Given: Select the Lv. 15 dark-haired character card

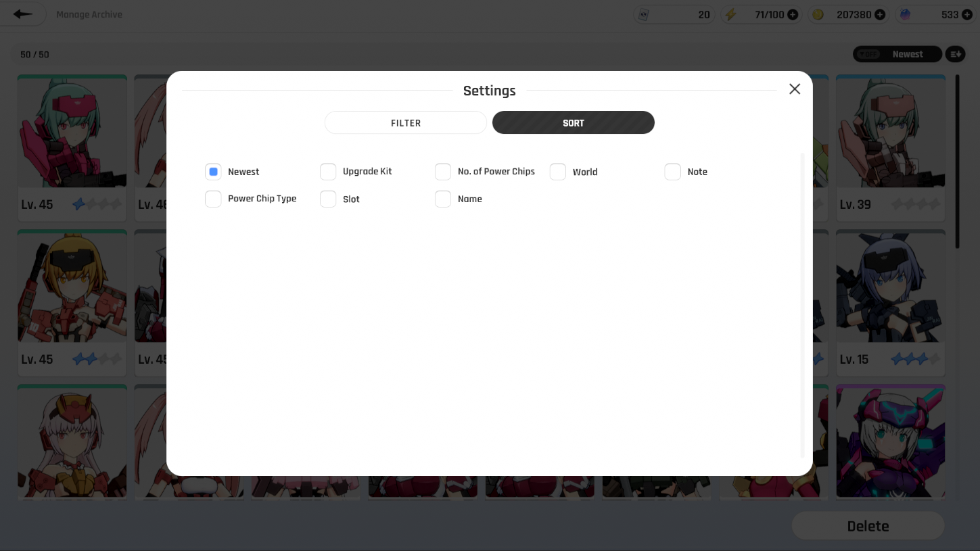Looking at the screenshot, I should (x=891, y=302).
